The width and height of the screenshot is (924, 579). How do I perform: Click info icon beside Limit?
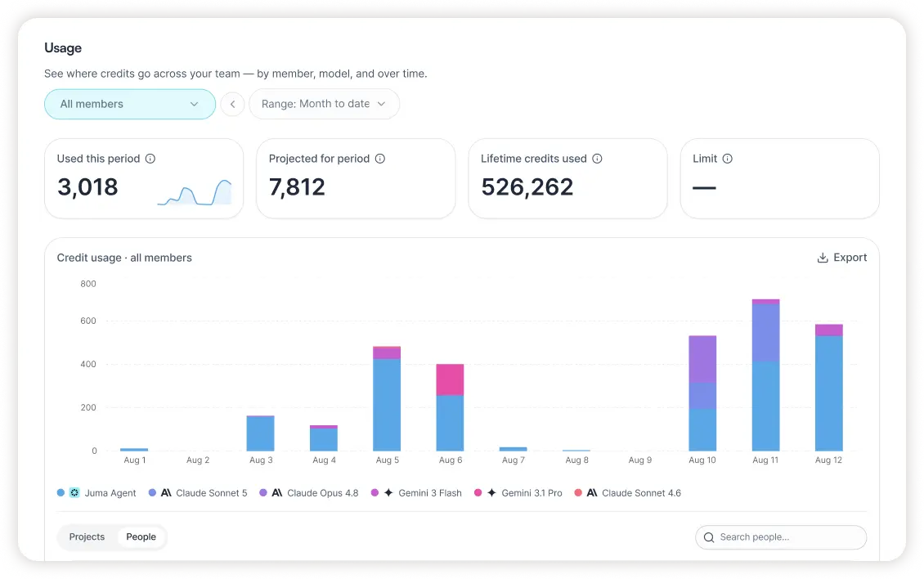point(727,159)
